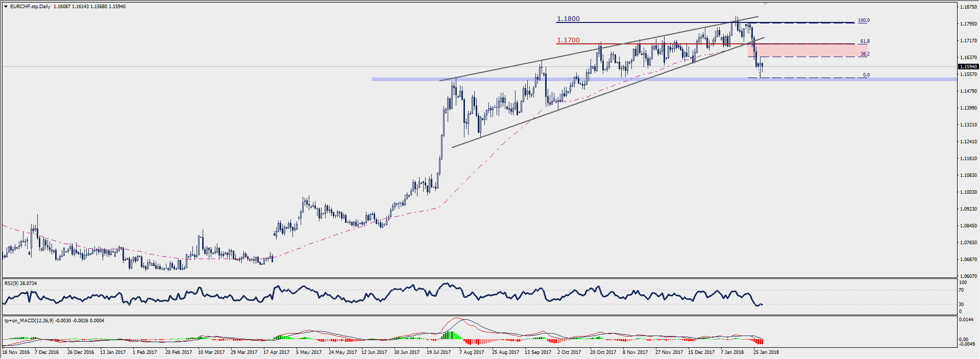Click the 1.14790 price scale label
The width and height of the screenshot is (980, 359).
(x=968, y=91)
